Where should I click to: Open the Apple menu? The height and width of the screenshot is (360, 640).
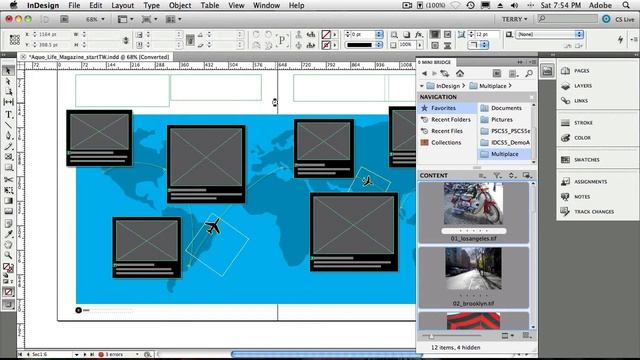click(x=13, y=5)
